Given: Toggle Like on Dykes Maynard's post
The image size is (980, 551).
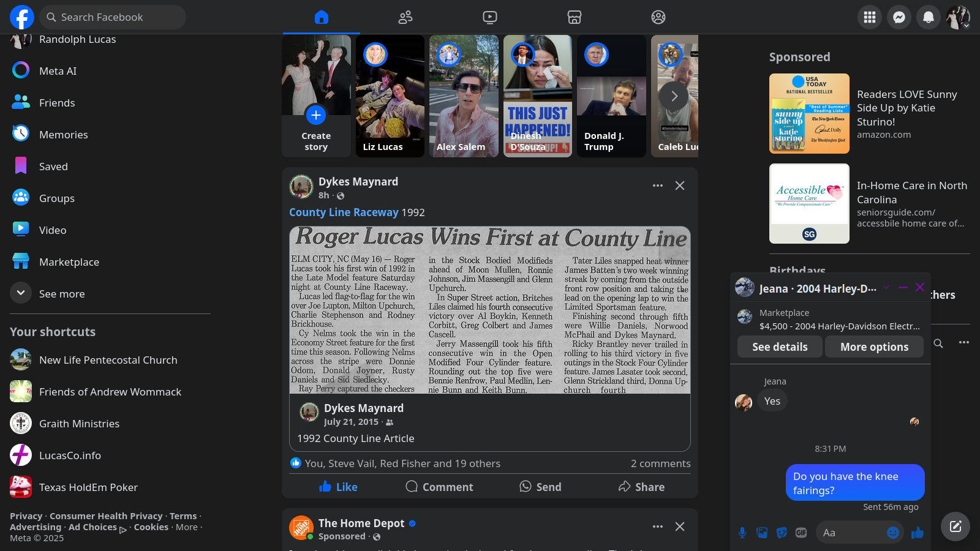Looking at the screenshot, I should [338, 487].
